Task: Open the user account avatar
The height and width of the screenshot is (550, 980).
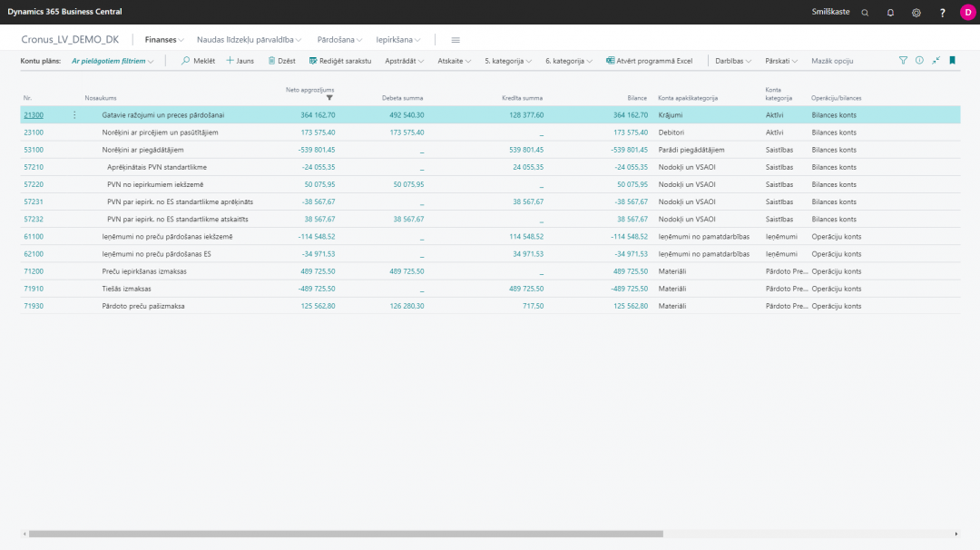Action: 967,12
